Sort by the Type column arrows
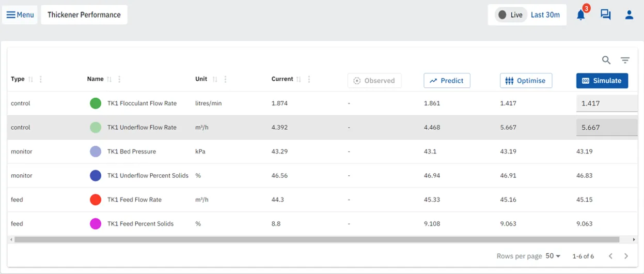This screenshot has width=644, height=274. (31, 80)
